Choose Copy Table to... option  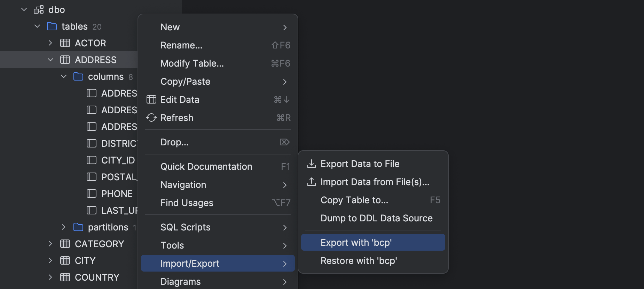354,200
